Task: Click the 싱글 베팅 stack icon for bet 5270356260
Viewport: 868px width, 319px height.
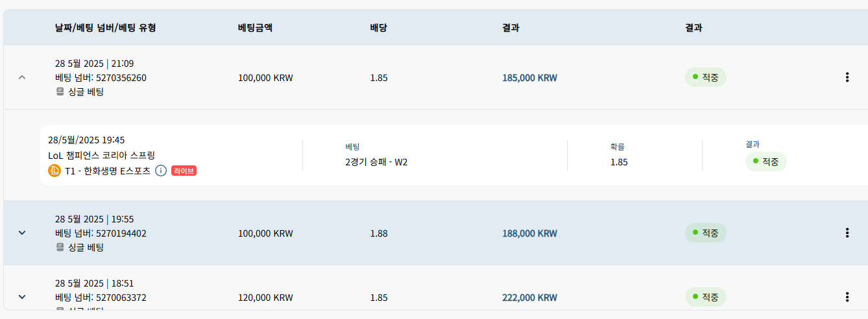Action: tap(60, 92)
